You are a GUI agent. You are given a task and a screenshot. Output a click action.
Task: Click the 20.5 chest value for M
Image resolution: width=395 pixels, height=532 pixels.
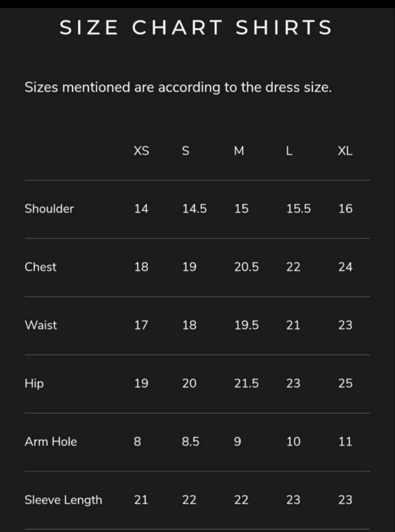click(247, 267)
